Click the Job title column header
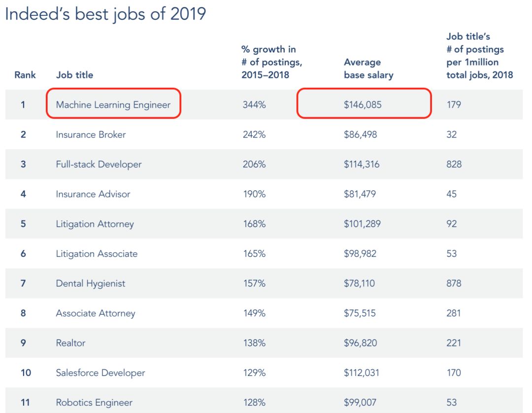Screen dimensions: 532x413 [x=75, y=75]
